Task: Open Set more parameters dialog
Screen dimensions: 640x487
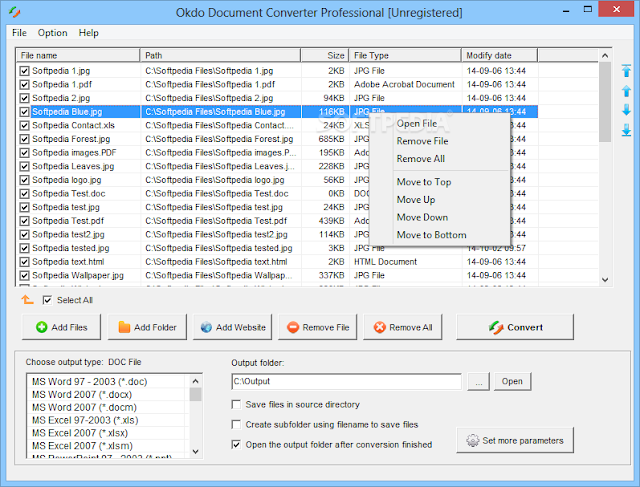Action: click(515, 440)
